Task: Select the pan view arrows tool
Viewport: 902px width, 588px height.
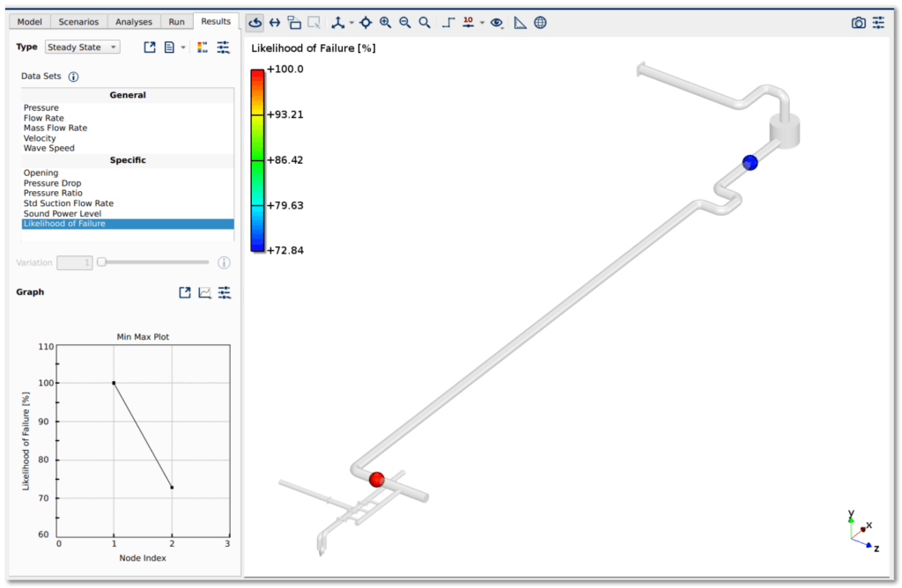Action: click(x=275, y=23)
